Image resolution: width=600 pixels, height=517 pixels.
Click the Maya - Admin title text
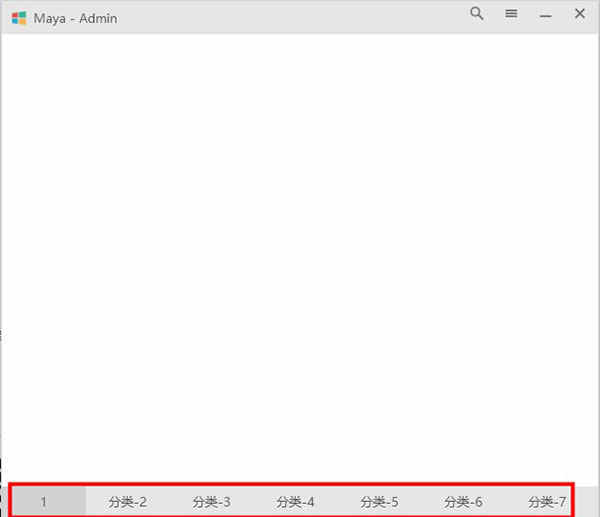pyautogui.click(x=75, y=18)
